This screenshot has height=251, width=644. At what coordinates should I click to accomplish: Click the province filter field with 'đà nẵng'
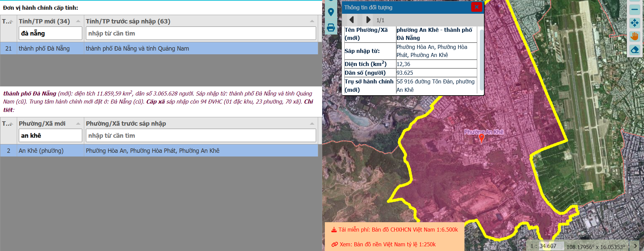50,34
